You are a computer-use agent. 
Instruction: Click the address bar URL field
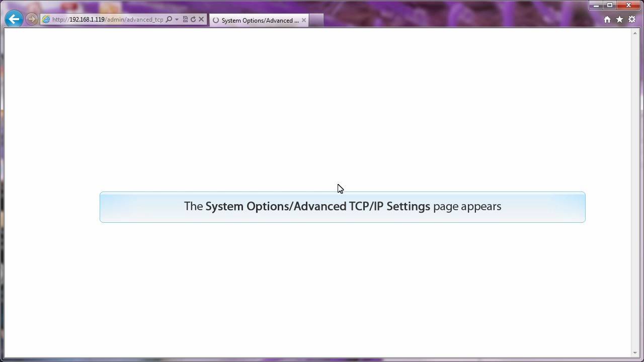108,20
